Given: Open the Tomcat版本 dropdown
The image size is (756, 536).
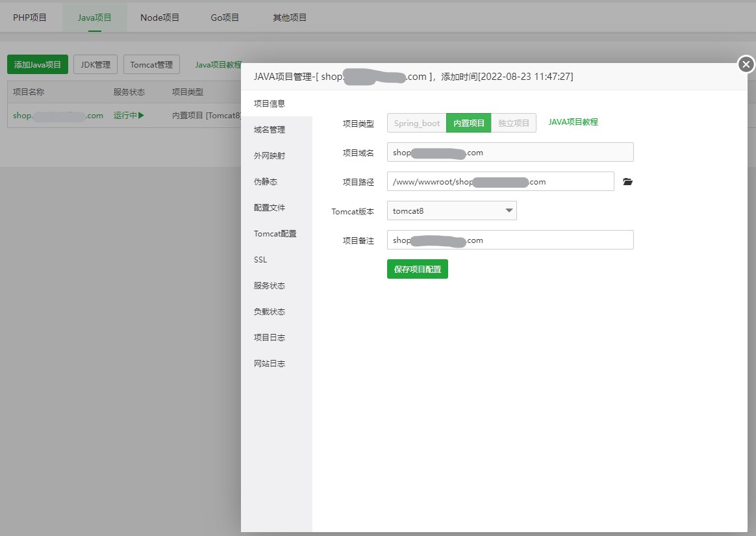Looking at the screenshot, I should point(451,211).
